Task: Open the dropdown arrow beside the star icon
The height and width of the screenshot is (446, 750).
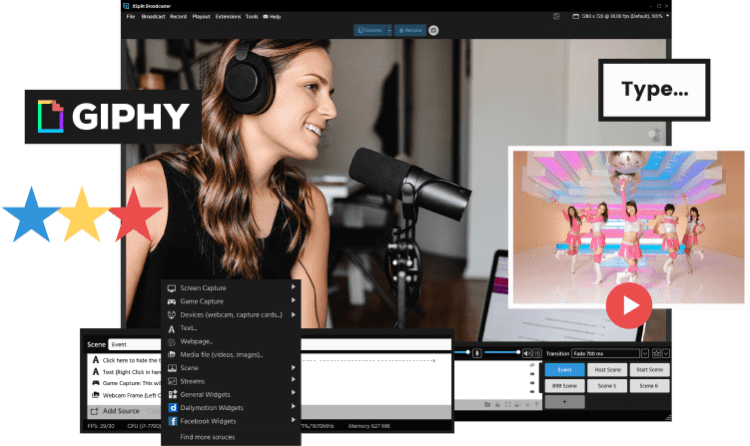Action: coord(665,354)
